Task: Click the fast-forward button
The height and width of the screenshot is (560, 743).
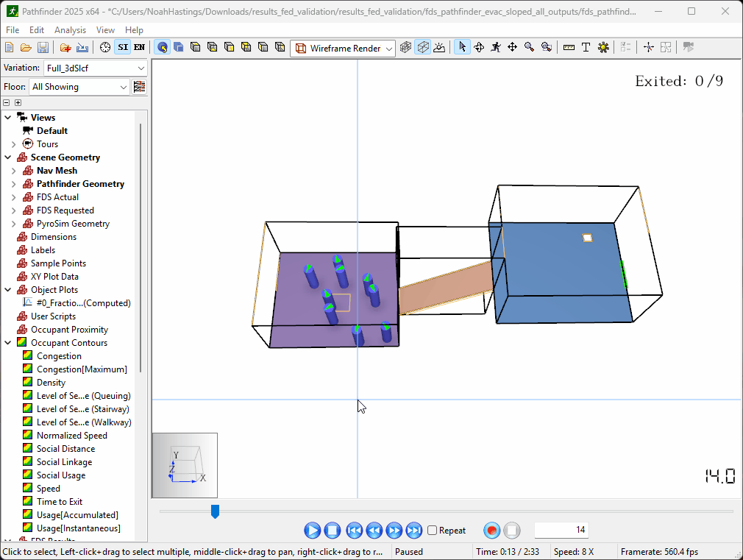Action: [394, 531]
